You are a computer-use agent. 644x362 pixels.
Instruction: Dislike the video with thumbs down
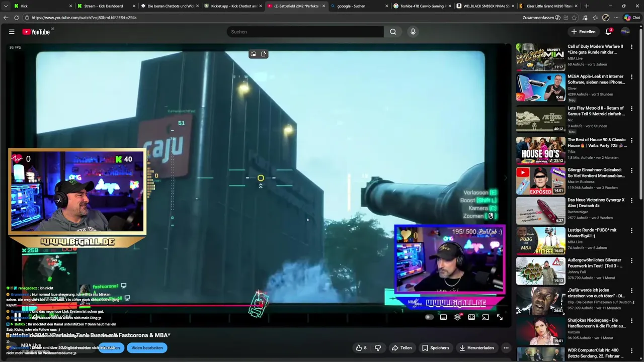click(x=378, y=348)
